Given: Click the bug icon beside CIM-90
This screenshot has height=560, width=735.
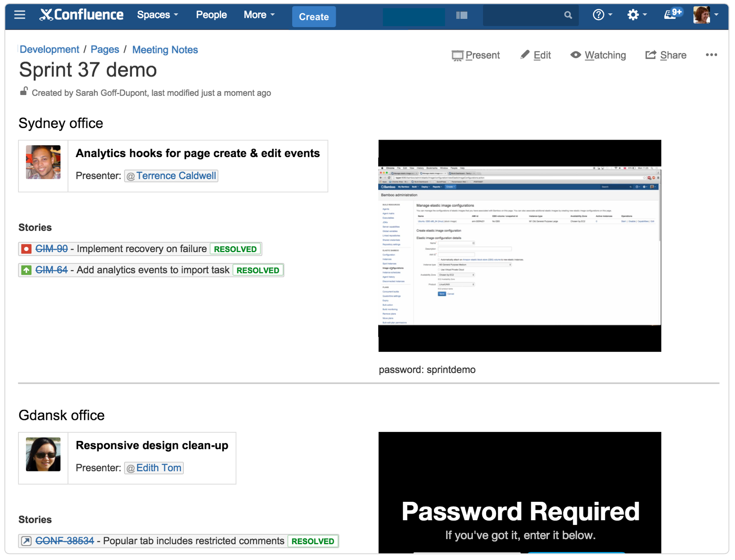Looking at the screenshot, I should 26,249.
